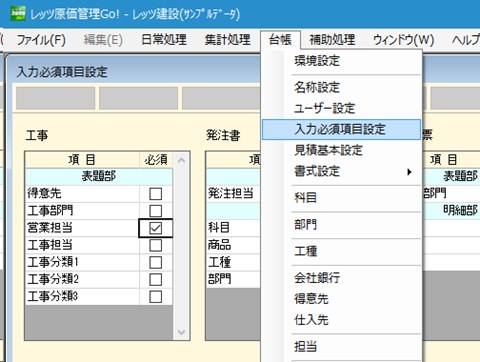Open the 集計処理 menu
Viewport: 480px width, 362px height.
[x=228, y=40]
